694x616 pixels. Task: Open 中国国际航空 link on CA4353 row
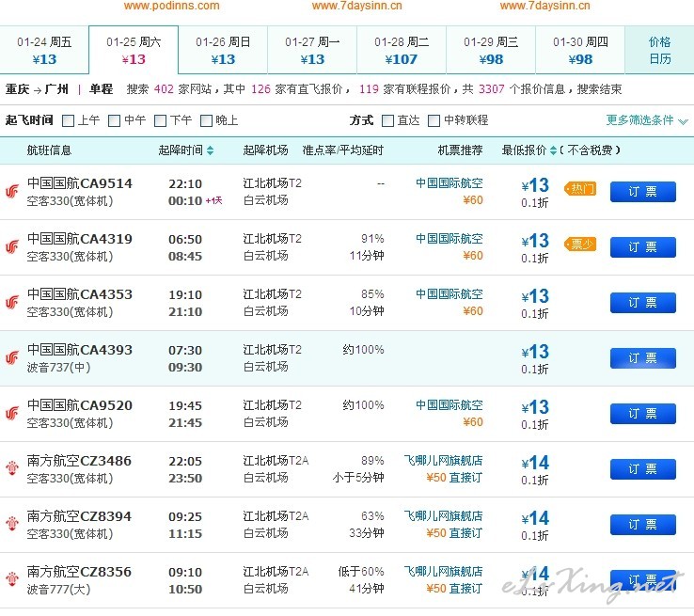(x=450, y=294)
